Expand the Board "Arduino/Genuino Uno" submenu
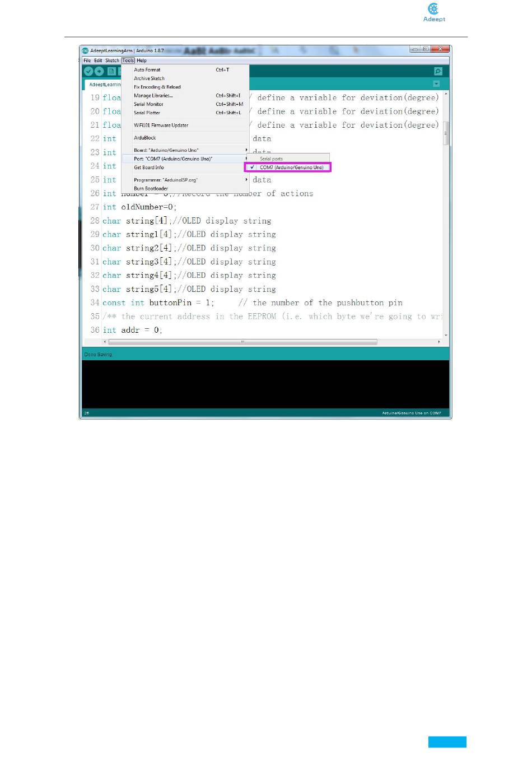This screenshot has height=772, width=532. 185,150
